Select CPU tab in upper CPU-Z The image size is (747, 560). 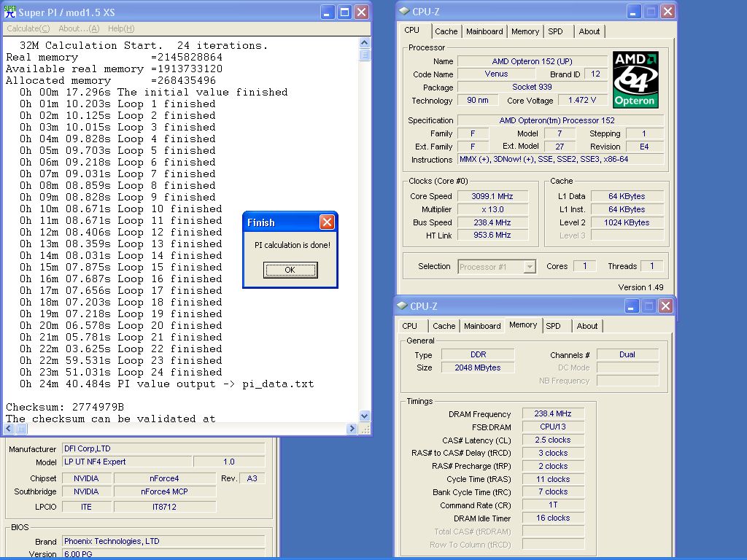point(412,31)
